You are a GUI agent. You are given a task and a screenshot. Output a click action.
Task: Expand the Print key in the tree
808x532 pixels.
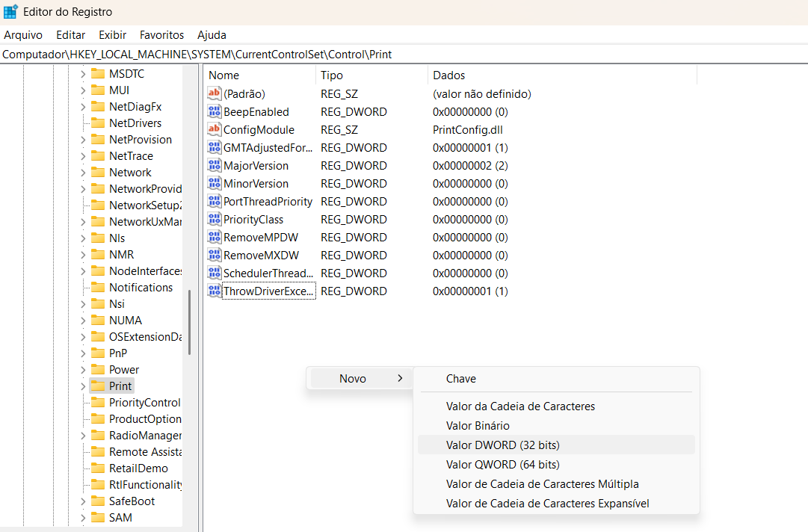(x=83, y=386)
